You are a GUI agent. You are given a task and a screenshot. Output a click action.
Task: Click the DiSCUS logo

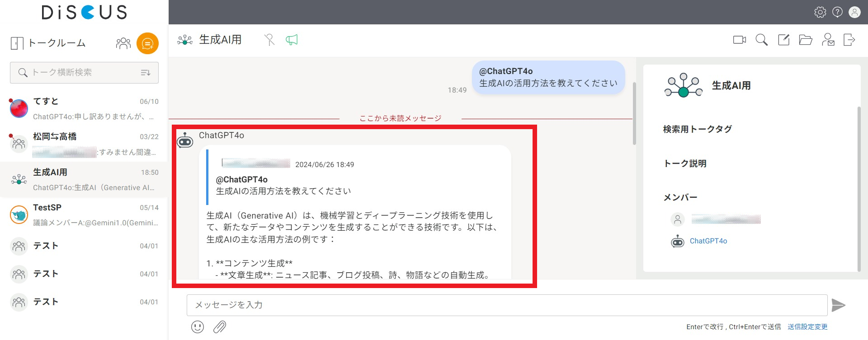coord(84,12)
